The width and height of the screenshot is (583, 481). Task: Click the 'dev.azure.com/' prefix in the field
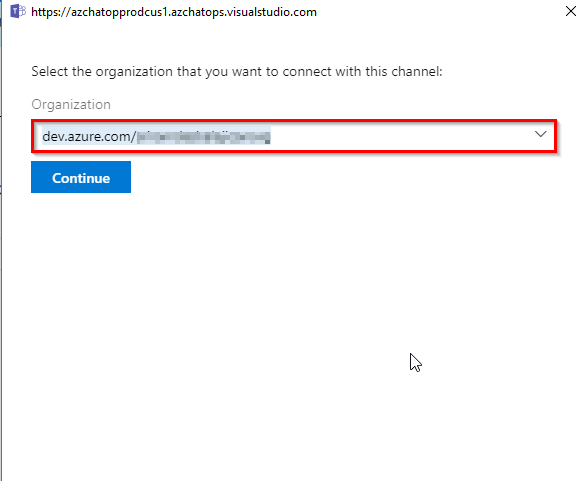click(x=89, y=137)
